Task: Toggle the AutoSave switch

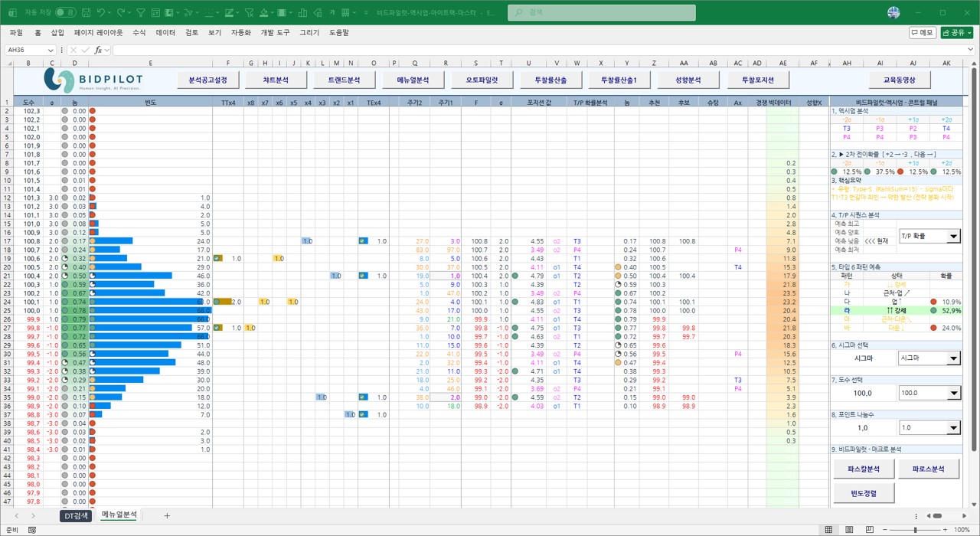Action: [65, 12]
